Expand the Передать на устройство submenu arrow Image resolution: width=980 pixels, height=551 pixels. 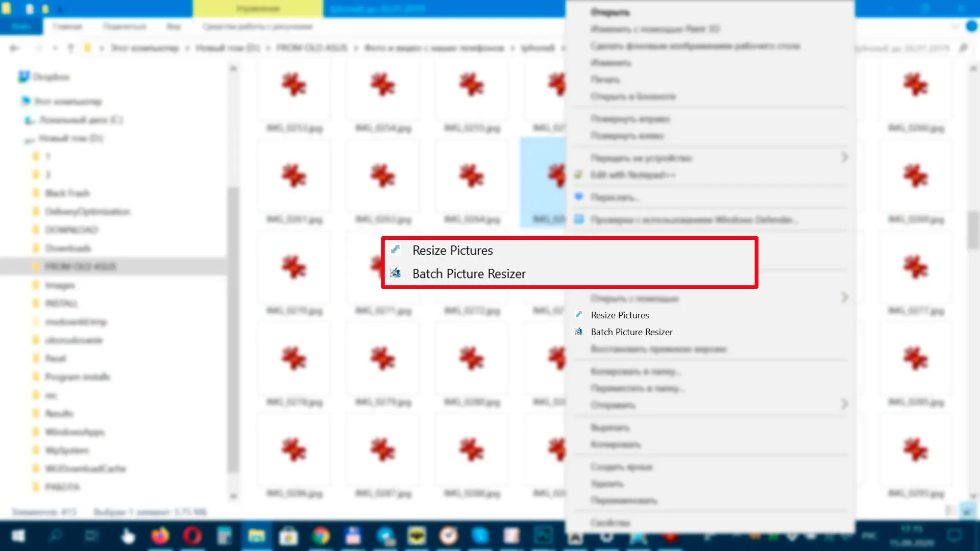coord(844,158)
